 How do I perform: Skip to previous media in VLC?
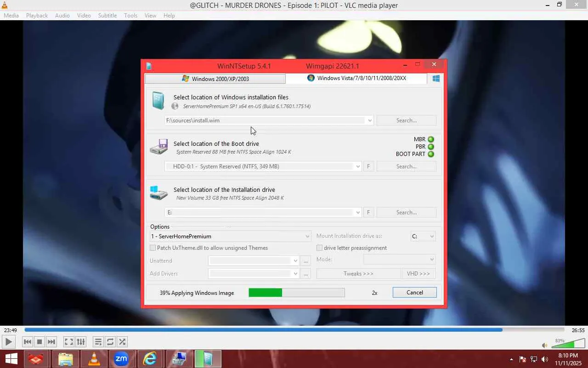(x=28, y=342)
